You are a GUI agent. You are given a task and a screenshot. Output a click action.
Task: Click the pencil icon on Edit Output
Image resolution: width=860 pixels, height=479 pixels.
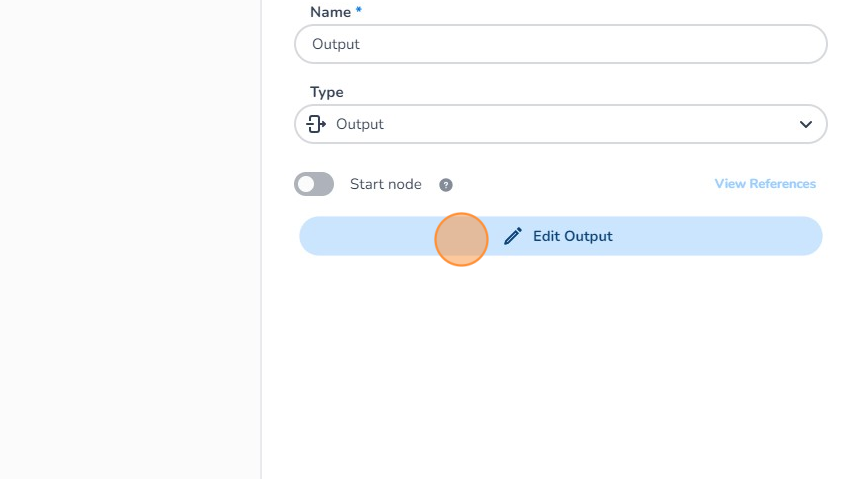pyautogui.click(x=513, y=236)
